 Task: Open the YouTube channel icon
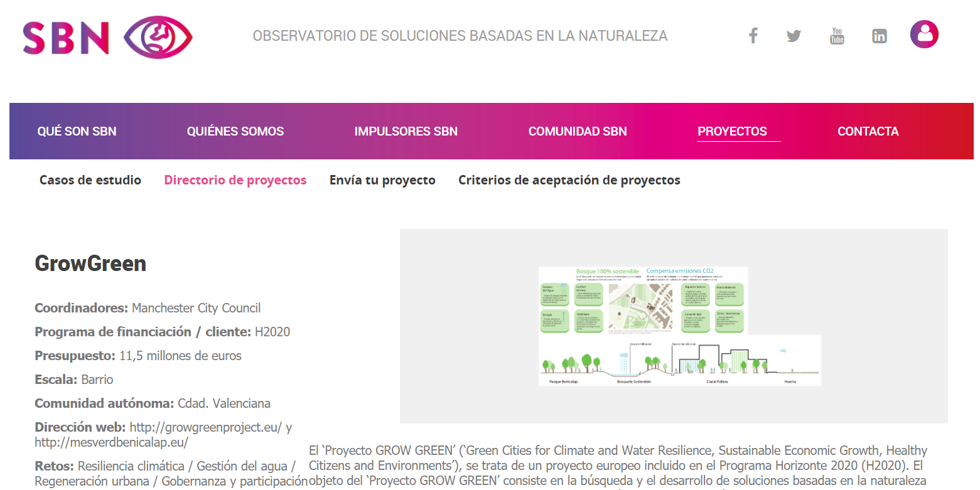tap(837, 36)
